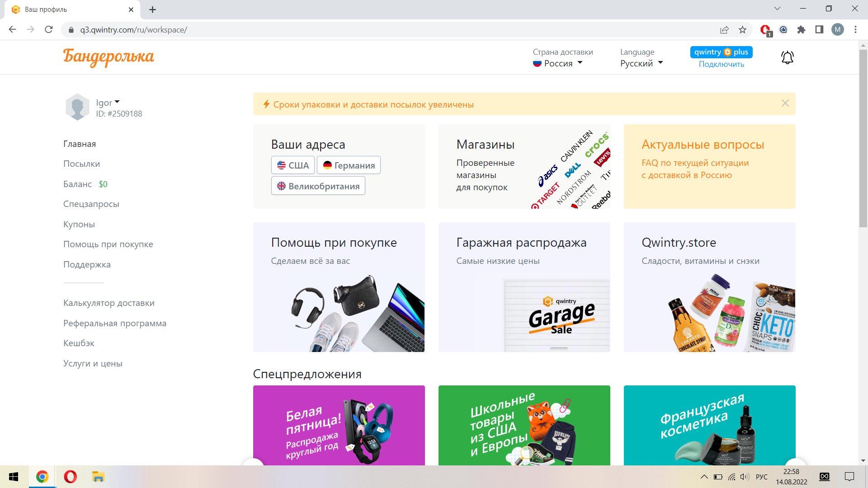Open the browser extensions puzzle icon

point(801,30)
